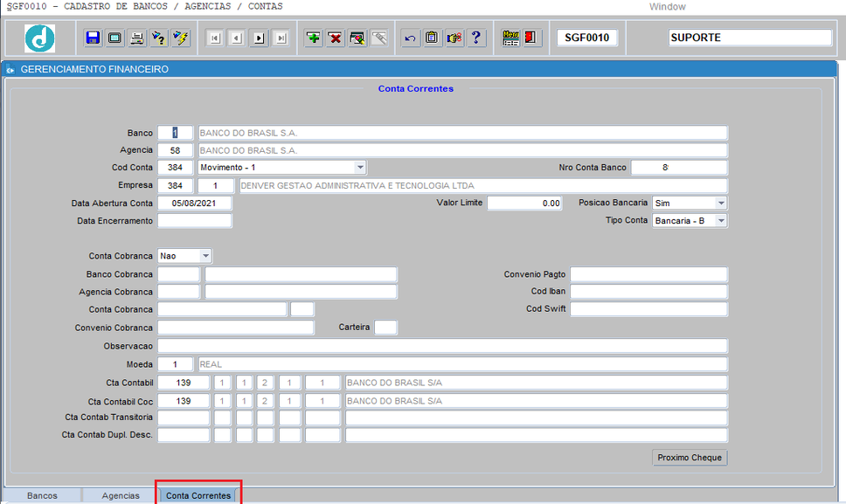Image resolution: width=846 pixels, height=504 pixels.
Task: Click the Execute Query lightning bolt icon
Action: [x=181, y=38]
